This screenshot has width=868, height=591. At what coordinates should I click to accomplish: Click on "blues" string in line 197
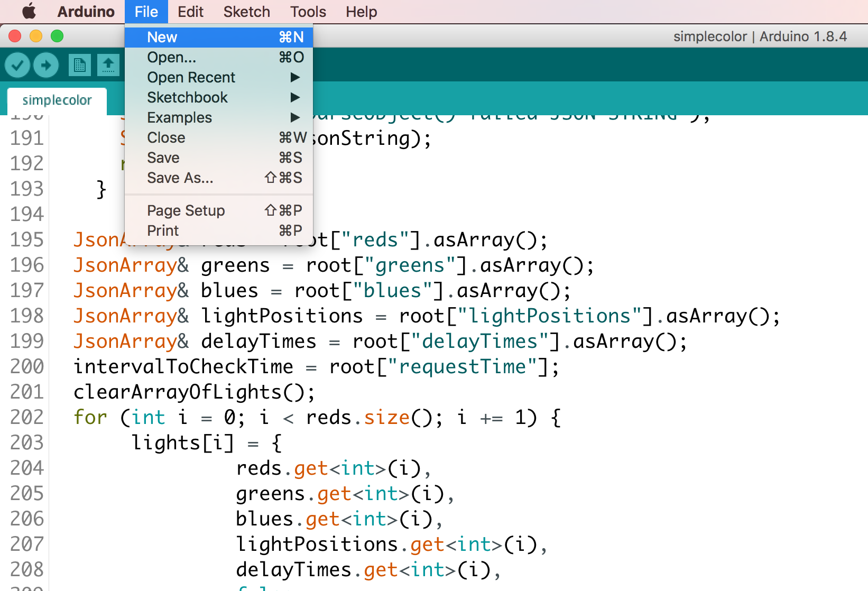click(393, 291)
